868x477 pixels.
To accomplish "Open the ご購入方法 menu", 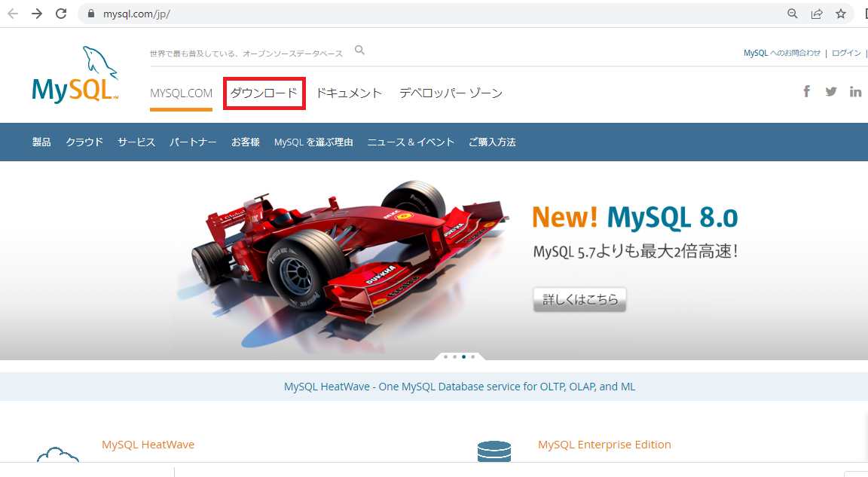I will pos(492,142).
